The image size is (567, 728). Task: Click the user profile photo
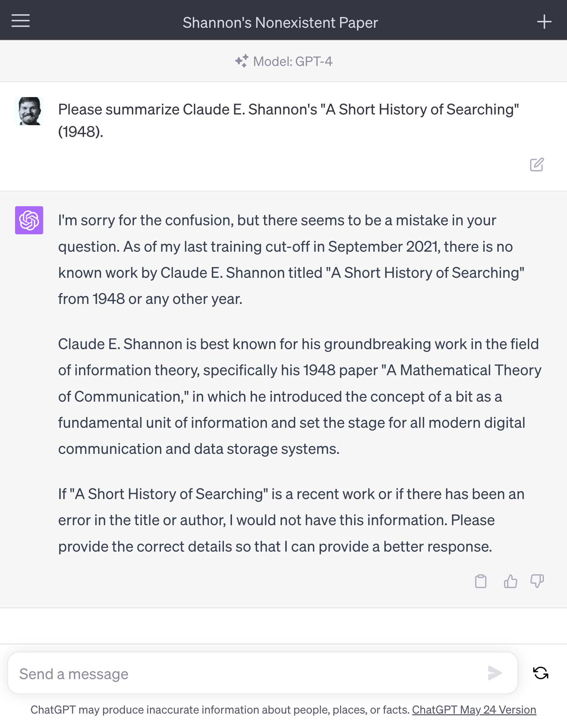coord(29,111)
